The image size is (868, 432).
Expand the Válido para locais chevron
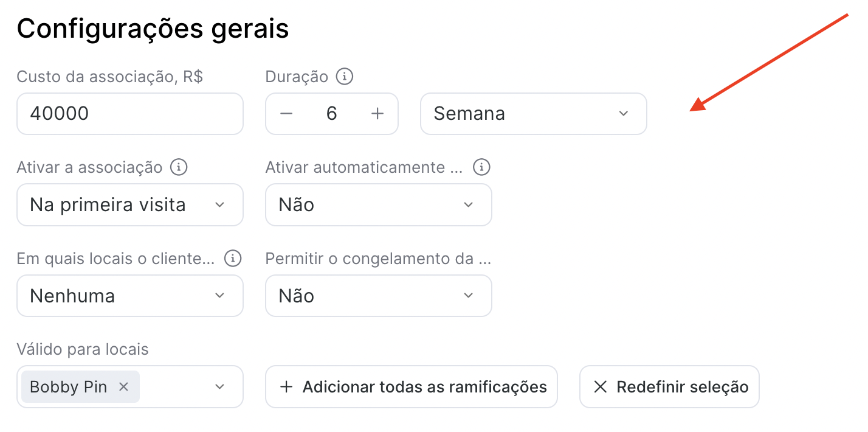pos(220,387)
